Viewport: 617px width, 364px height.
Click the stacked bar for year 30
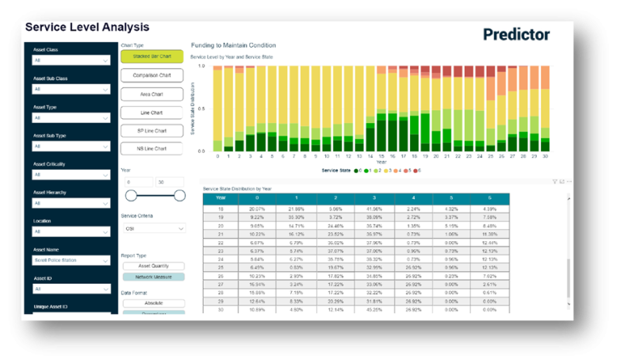[x=545, y=109]
